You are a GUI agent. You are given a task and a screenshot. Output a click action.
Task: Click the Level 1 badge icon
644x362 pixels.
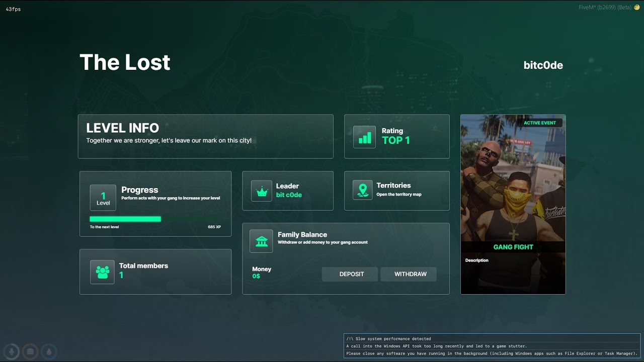[x=103, y=198]
